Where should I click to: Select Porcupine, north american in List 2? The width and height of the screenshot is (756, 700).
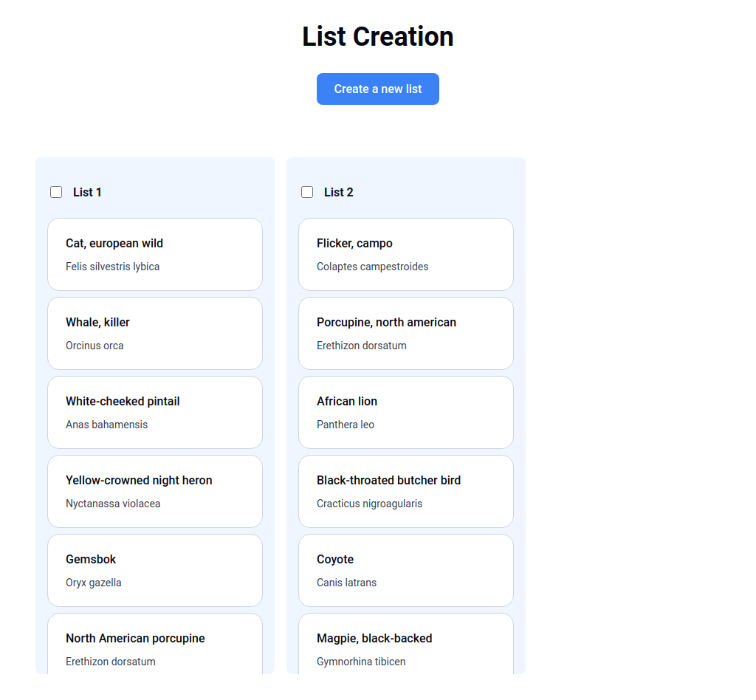pyautogui.click(x=405, y=333)
